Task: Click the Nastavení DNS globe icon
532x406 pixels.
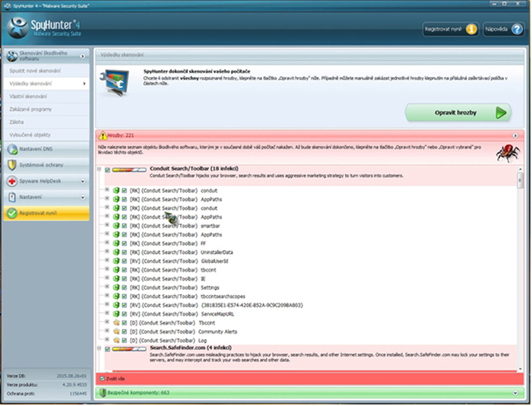Action: click(x=11, y=148)
